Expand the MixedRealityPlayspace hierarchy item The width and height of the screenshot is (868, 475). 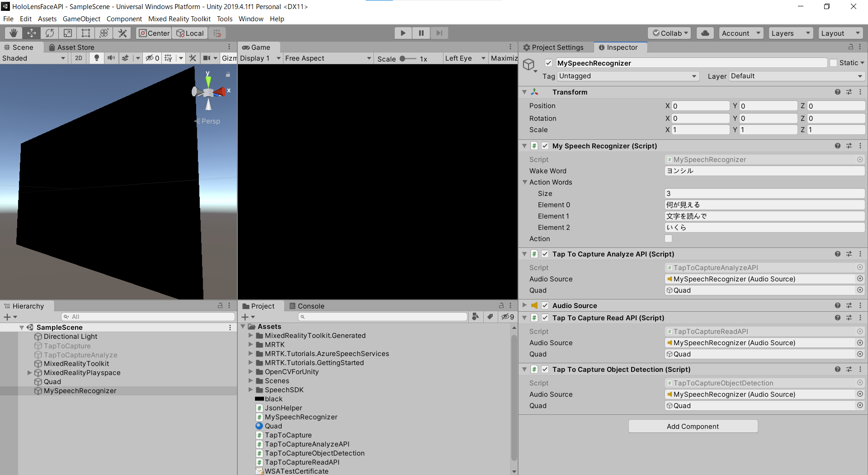coord(30,373)
